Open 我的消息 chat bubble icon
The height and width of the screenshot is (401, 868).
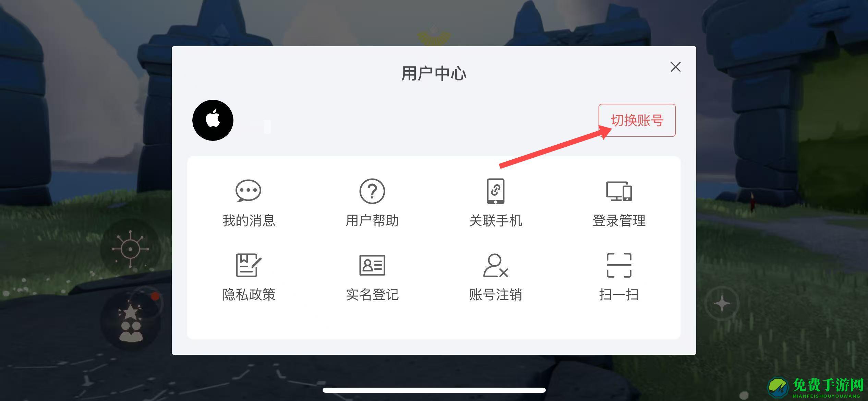tap(249, 191)
